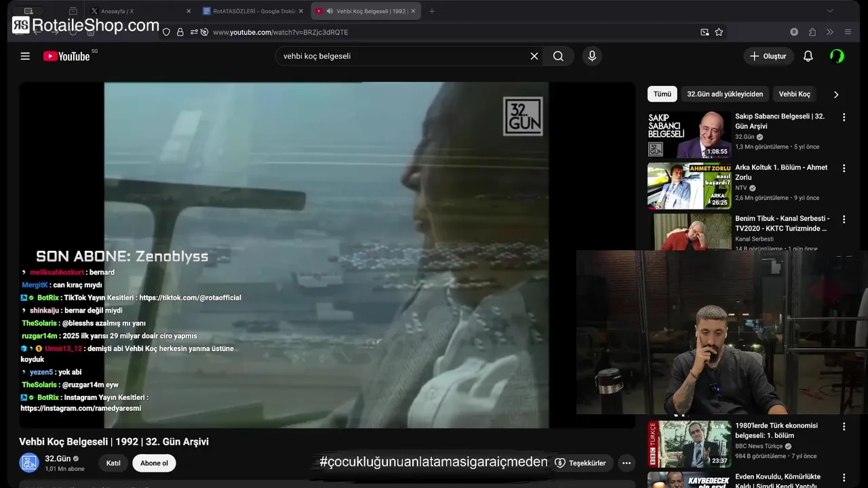Click the magnifier search button
868x488 pixels.
(x=558, y=56)
